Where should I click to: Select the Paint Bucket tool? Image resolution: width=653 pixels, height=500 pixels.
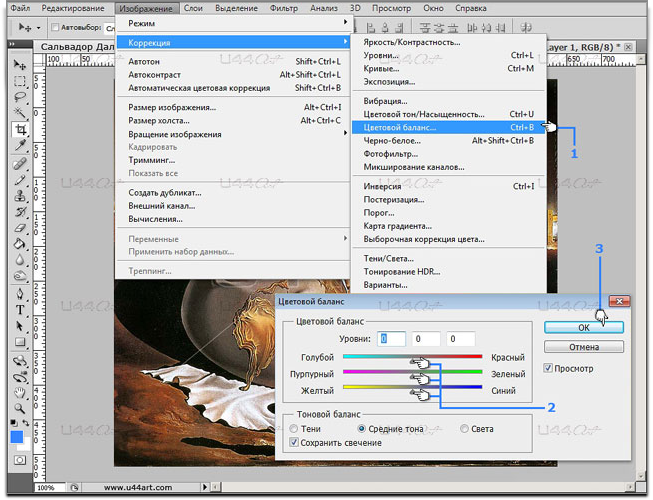pos(20,244)
